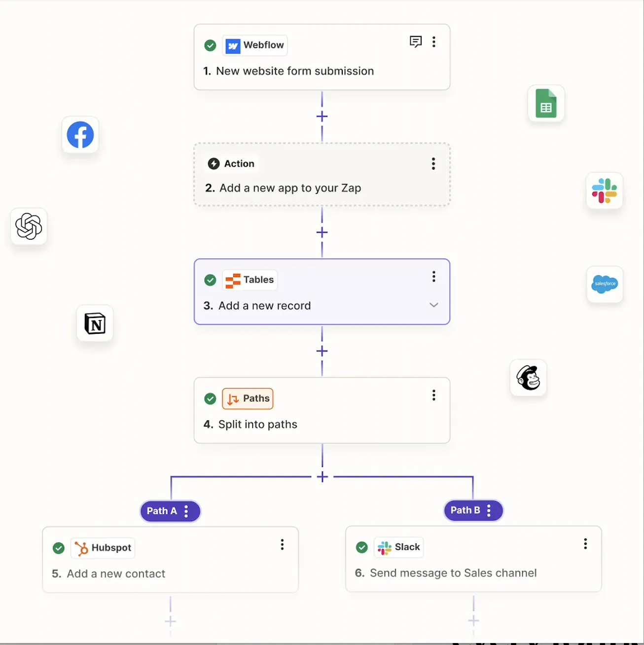This screenshot has height=645, width=644.
Task: Open three-dot menu on Tables step
Action: click(434, 277)
